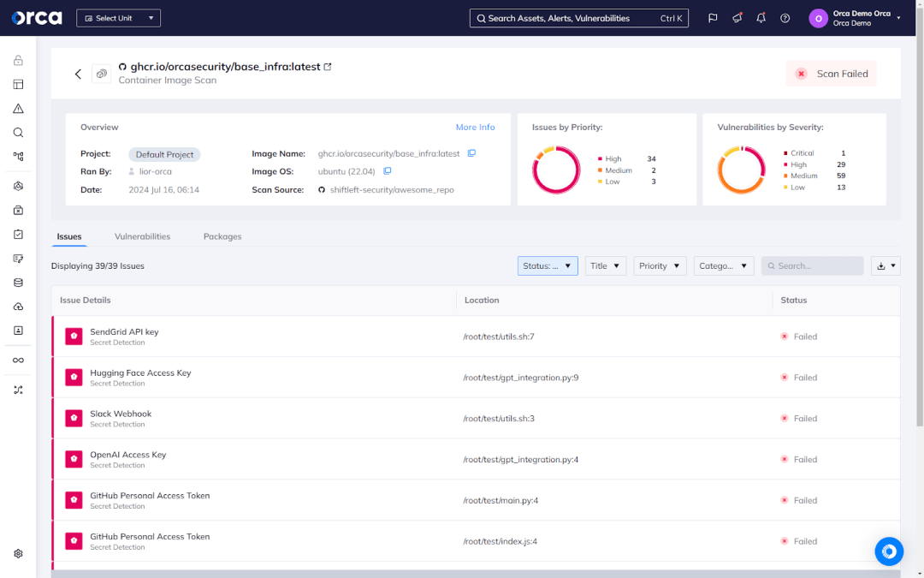Open the Status filter dropdown
Image resolution: width=924 pixels, height=578 pixels.
tap(548, 266)
